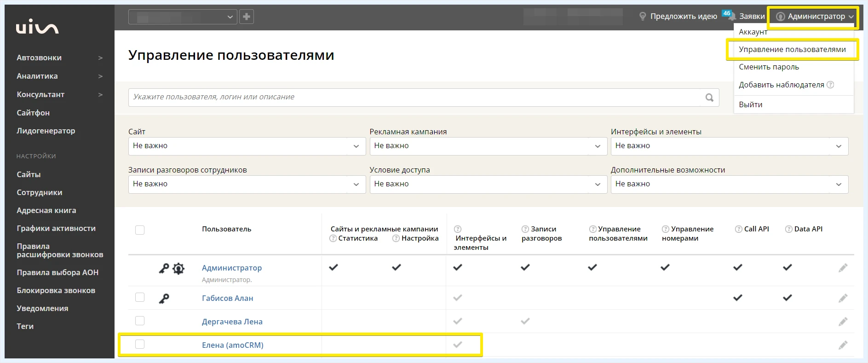The height and width of the screenshot is (363, 868).
Task: Toggle Call API checkmark for Габисов Алан
Action: tap(738, 298)
